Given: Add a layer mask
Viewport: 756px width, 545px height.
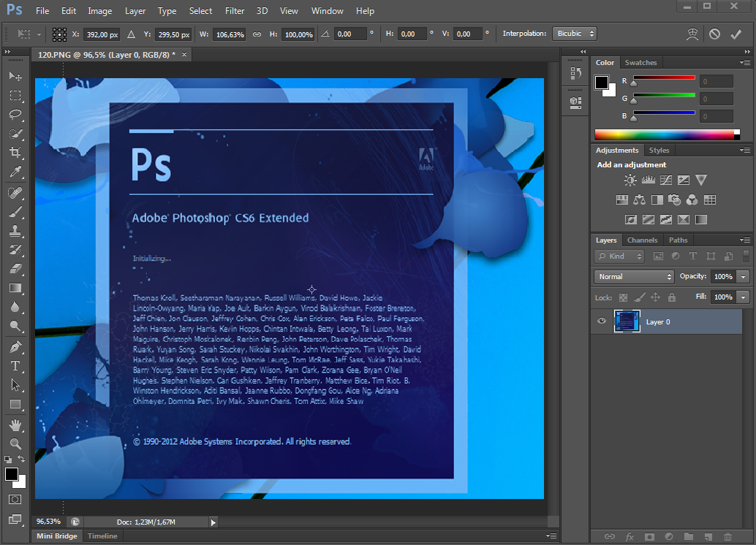Looking at the screenshot, I should [649, 536].
